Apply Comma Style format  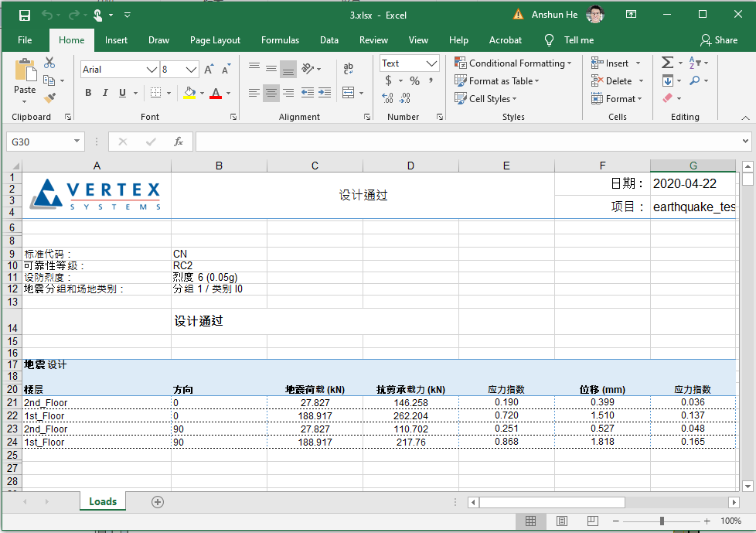pyautogui.click(x=431, y=80)
